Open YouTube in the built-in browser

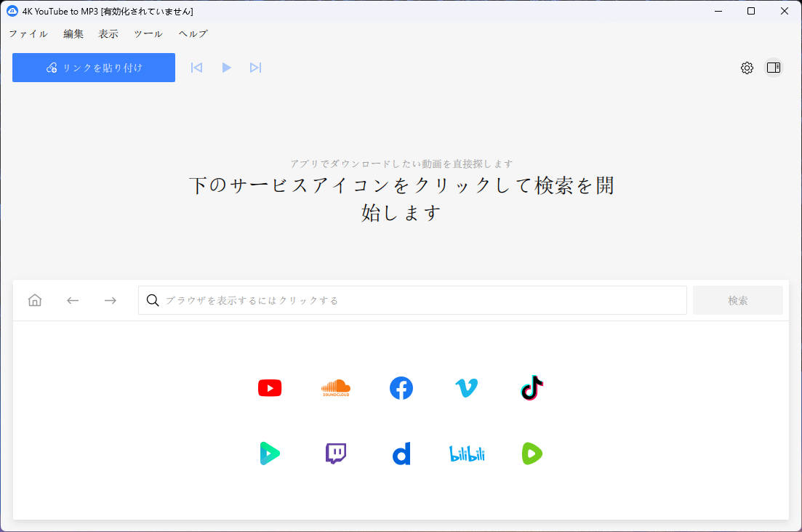point(270,387)
